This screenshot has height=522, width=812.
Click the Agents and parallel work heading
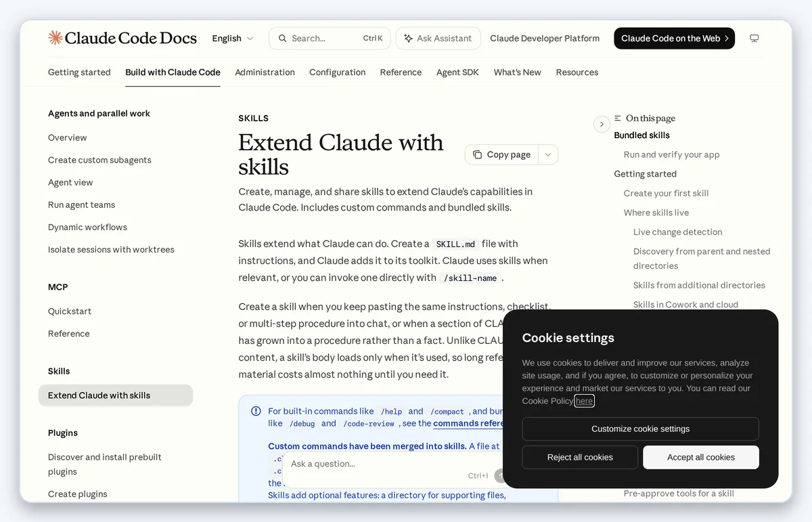coord(99,114)
